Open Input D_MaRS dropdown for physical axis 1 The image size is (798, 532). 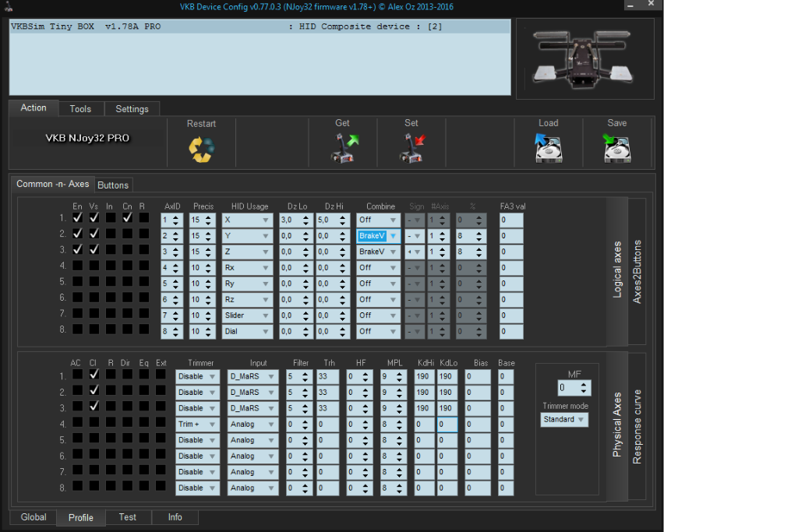(252, 376)
